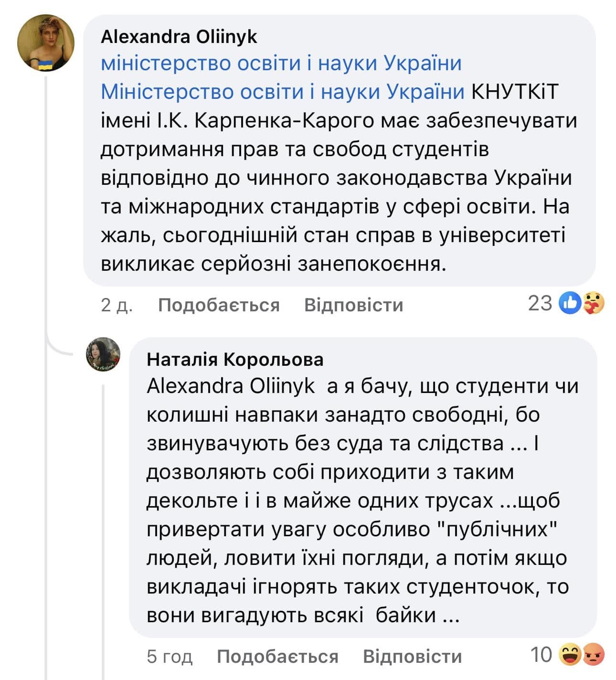Click the 23 reactions count
Screen dimensions: 616x680
[540, 303]
